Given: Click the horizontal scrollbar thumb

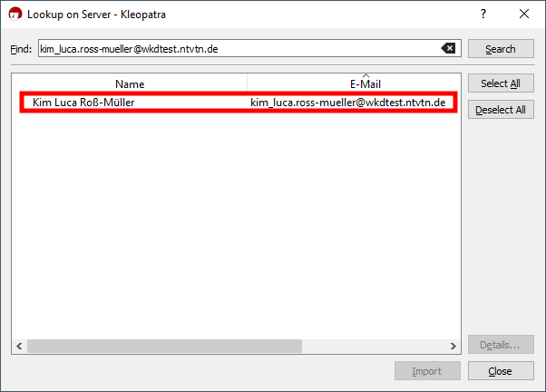Looking at the screenshot, I should [x=163, y=347].
